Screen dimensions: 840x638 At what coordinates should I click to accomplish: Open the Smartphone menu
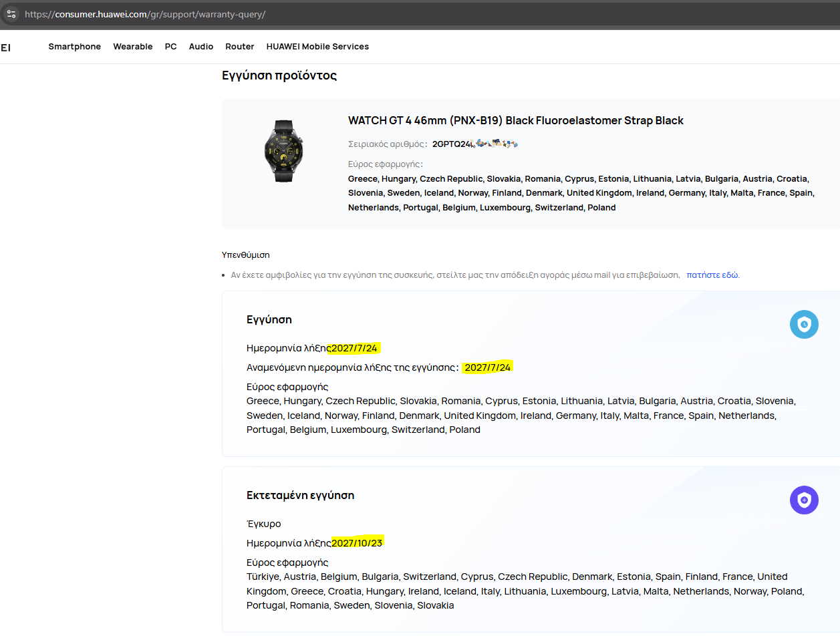click(75, 47)
